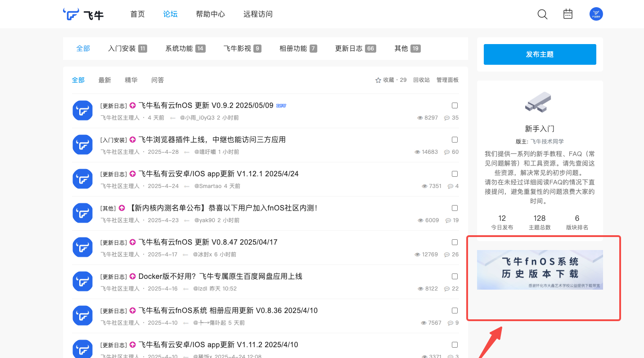Click 主题总数 count 128

coord(540,218)
